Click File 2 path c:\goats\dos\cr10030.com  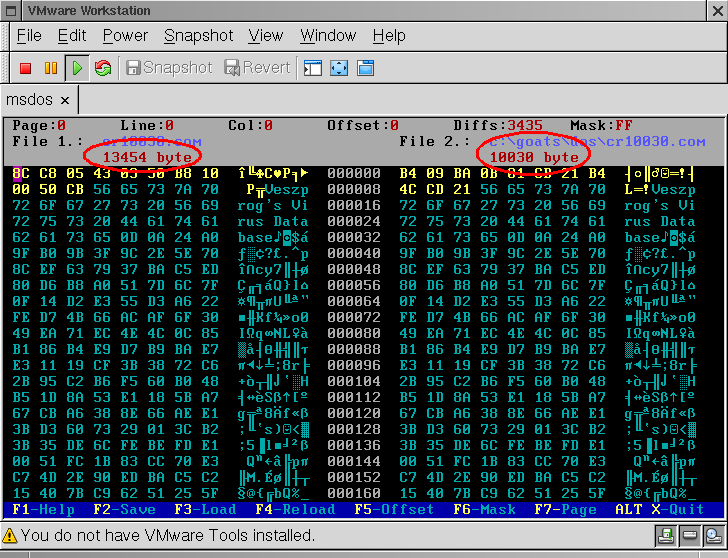click(597, 142)
